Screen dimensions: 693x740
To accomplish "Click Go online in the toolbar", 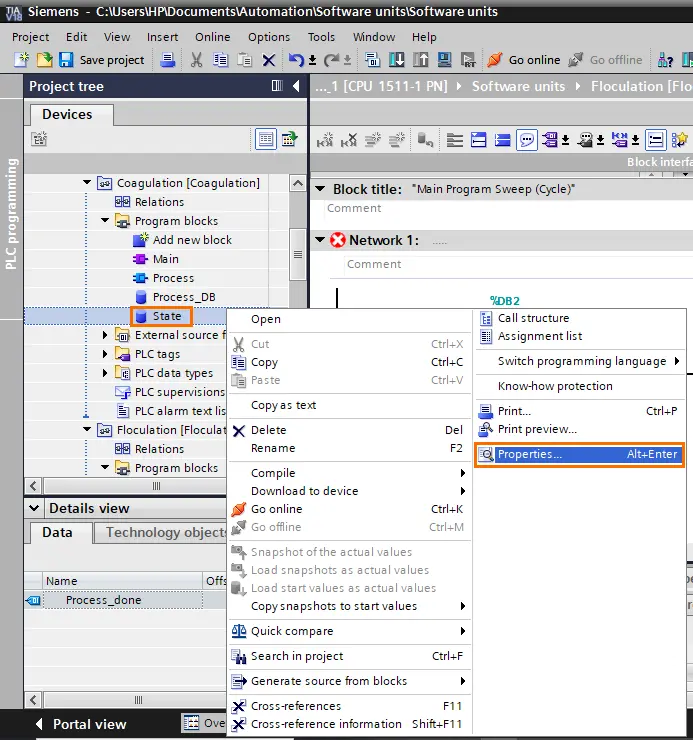I will point(524,60).
